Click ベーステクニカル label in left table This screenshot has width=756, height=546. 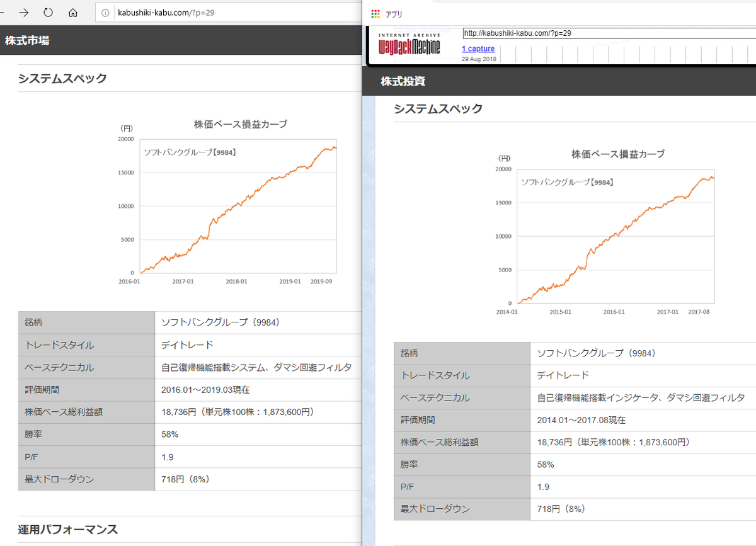[59, 367]
